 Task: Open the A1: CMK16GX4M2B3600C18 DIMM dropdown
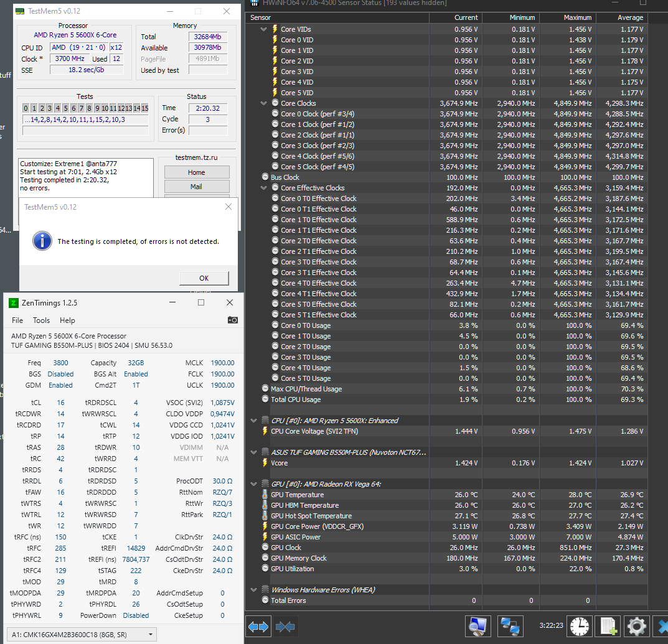(x=82, y=635)
